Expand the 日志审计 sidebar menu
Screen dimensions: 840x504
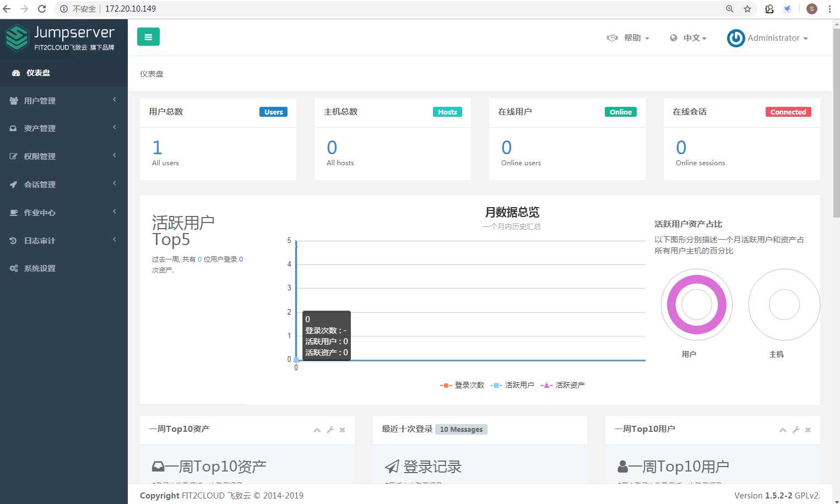(64, 241)
